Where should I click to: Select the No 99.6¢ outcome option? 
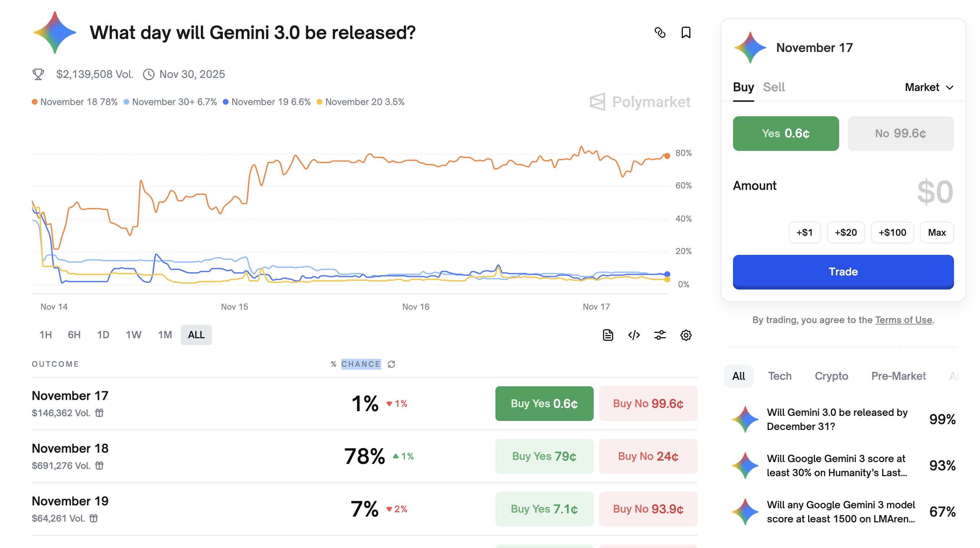[x=901, y=134]
